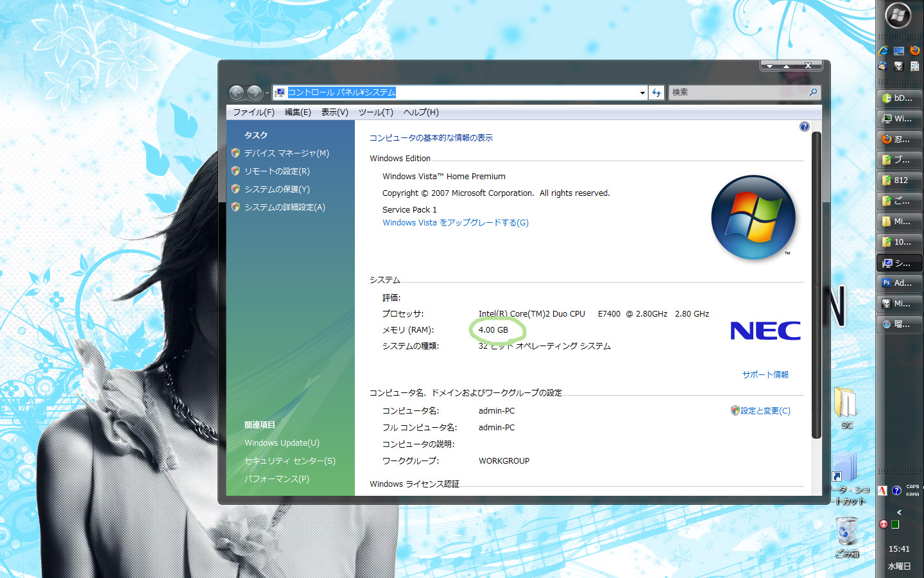This screenshot has width=924, height=578.
Task: Launch Firefox from quick launch
Action: (x=914, y=51)
